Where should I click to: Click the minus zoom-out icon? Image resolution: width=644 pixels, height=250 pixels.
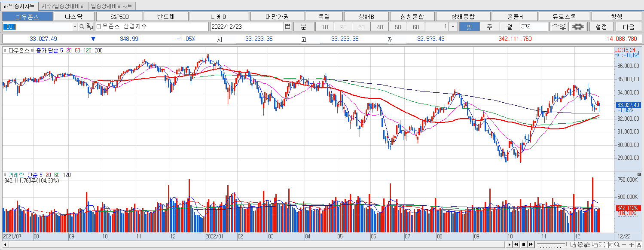(624, 245)
